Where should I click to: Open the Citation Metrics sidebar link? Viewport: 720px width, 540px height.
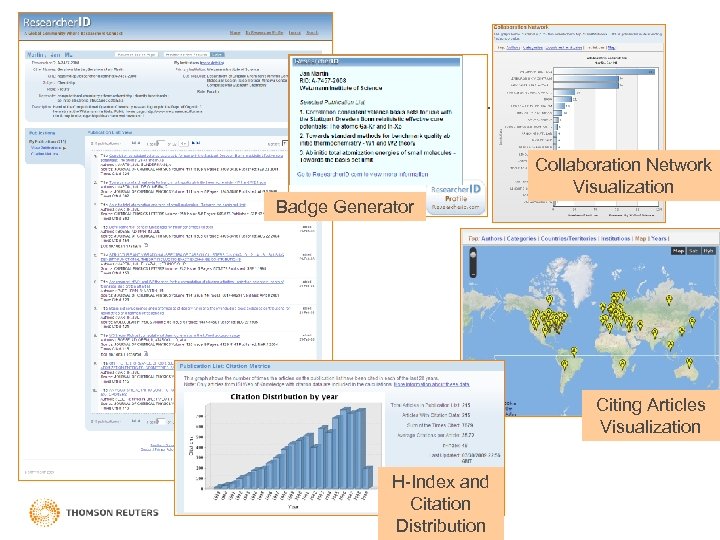tap(44, 154)
